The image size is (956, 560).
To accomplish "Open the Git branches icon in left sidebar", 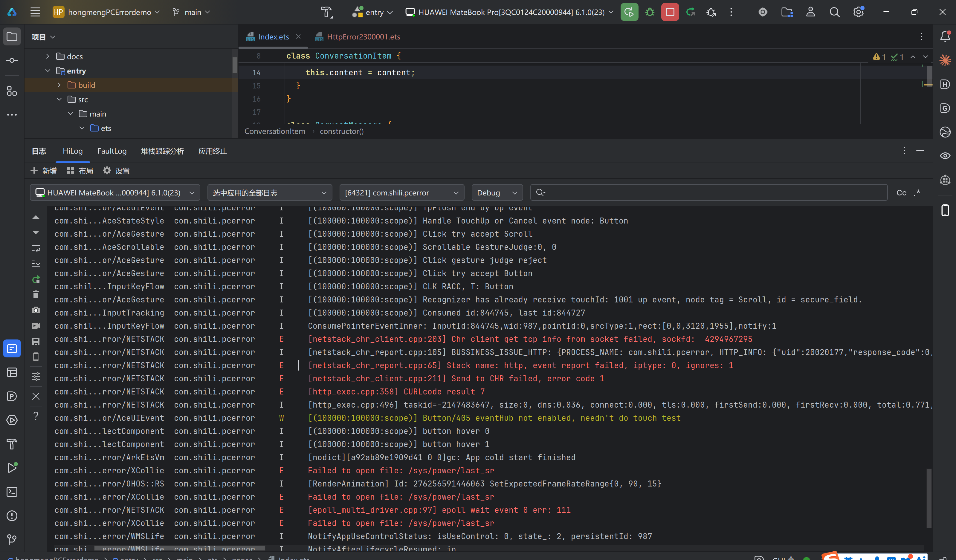I will (x=12, y=539).
